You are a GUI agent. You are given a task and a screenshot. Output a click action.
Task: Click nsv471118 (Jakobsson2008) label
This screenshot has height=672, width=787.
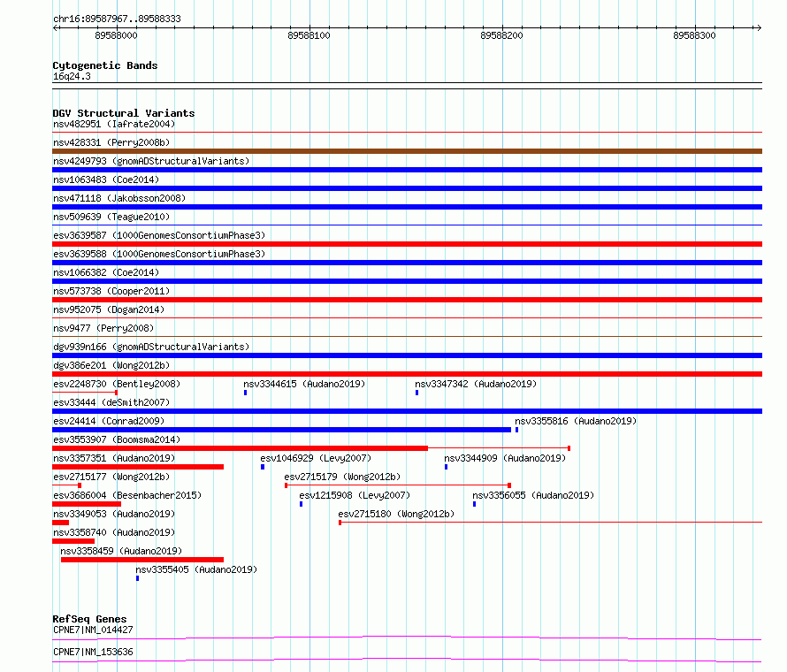point(119,198)
